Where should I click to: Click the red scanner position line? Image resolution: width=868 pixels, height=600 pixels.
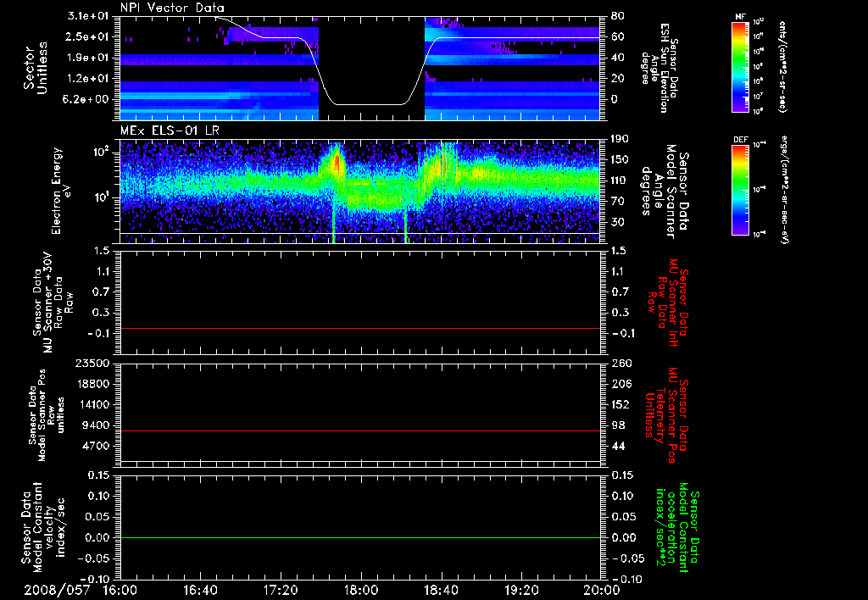coord(360,431)
